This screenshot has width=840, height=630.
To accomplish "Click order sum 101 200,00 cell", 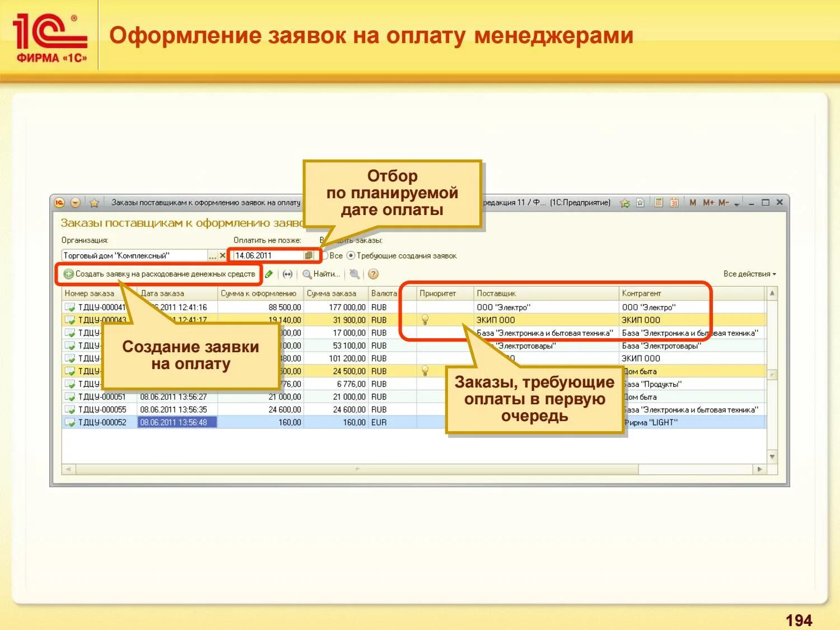I will pyautogui.click(x=335, y=358).
